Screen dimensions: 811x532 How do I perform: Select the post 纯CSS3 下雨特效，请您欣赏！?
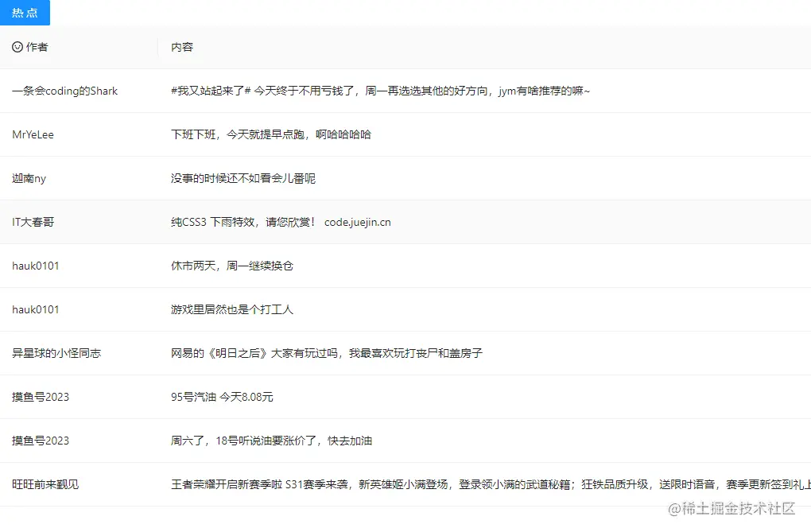click(x=281, y=222)
